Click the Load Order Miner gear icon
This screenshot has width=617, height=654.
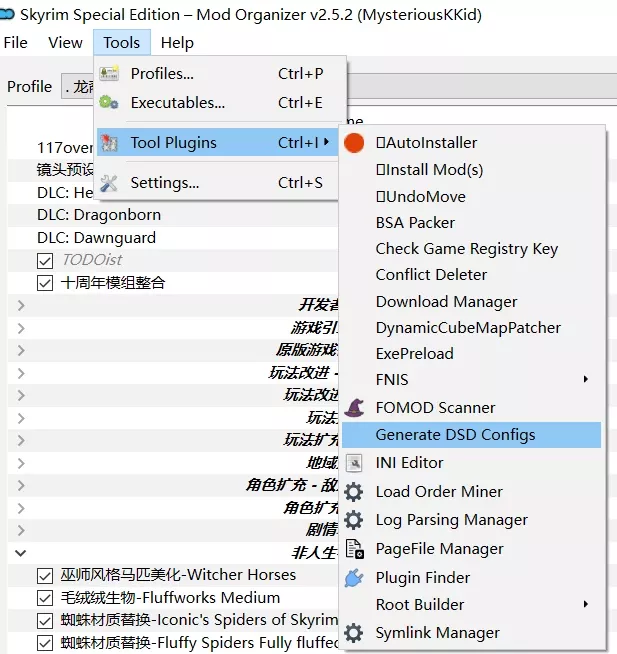pyautogui.click(x=354, y=492)
